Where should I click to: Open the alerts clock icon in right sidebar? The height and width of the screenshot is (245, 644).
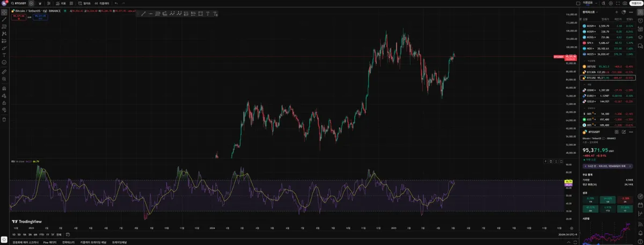point(640,19)
